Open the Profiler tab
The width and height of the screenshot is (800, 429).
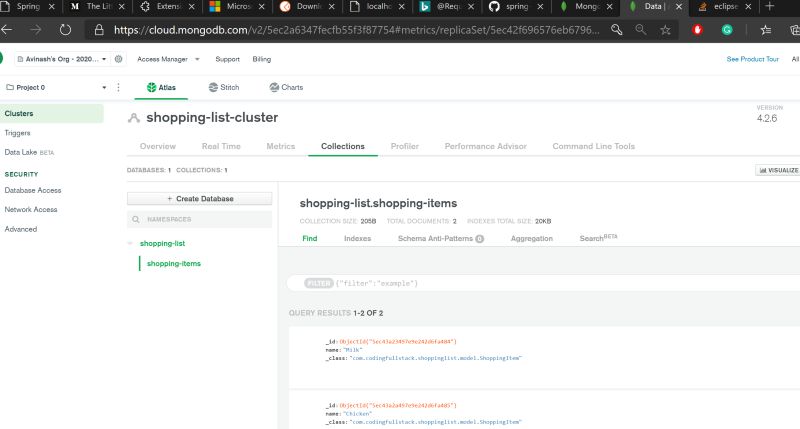405,146
